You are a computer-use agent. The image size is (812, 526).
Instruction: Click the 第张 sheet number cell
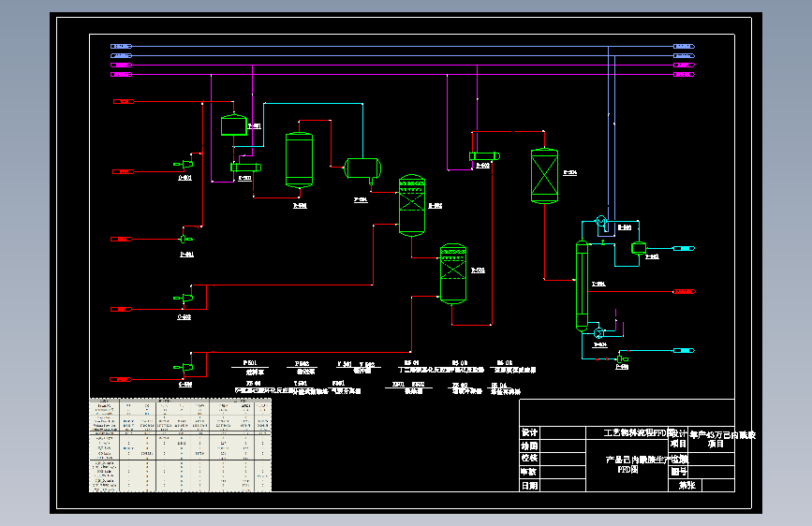(x=687, y=485)
